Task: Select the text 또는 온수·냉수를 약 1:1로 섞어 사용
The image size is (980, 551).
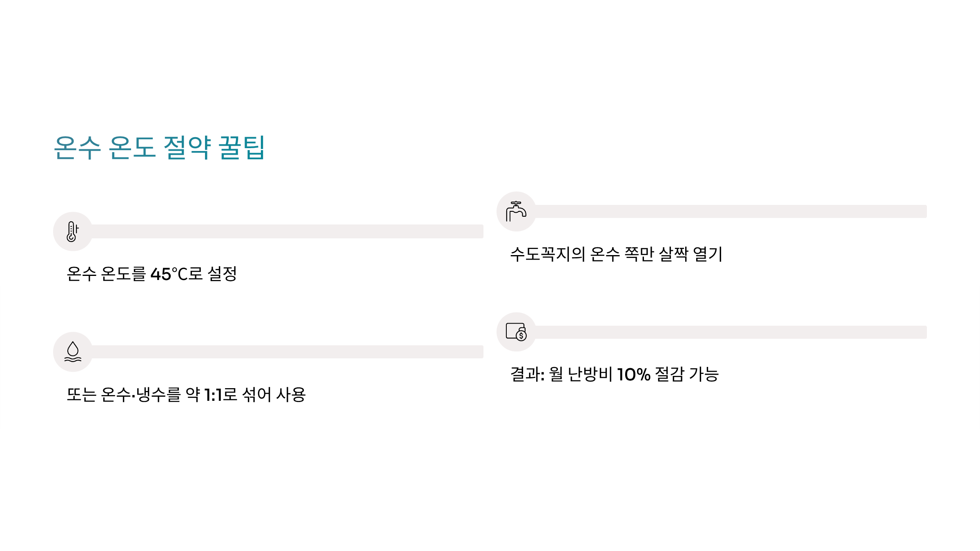Action: pyautogui.click(x=186, y=395)
